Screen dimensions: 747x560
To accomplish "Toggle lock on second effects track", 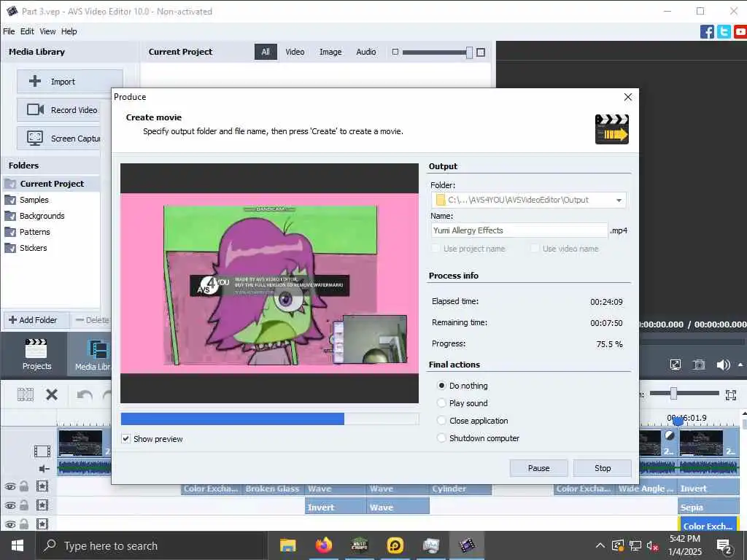I will point(24,505).
